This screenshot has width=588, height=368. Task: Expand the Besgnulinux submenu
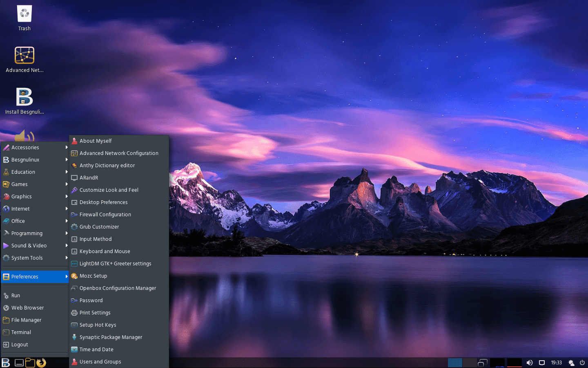[x=35, y=160]
